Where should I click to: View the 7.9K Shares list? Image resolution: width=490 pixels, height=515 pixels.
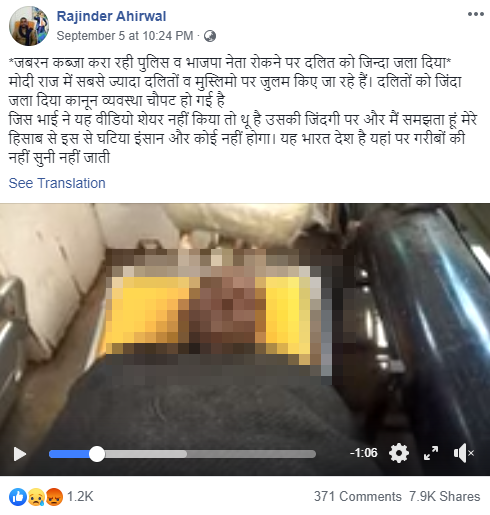click(x=445, y=497)
